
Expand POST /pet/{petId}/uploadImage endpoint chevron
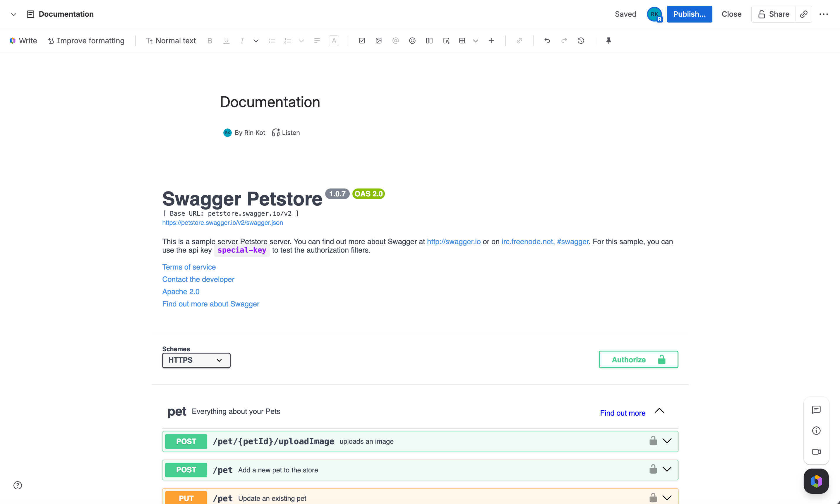coord(667,441)
